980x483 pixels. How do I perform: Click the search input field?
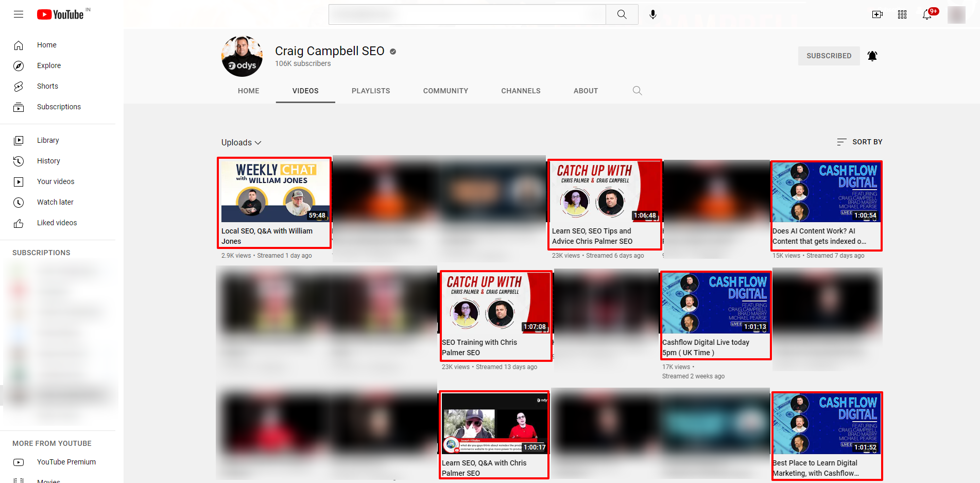(x=467, y=14)
